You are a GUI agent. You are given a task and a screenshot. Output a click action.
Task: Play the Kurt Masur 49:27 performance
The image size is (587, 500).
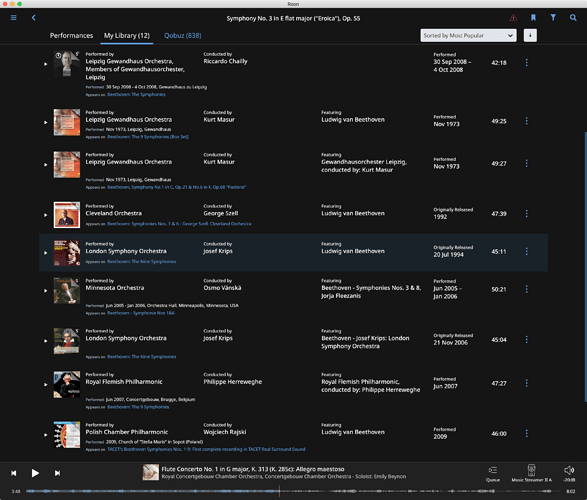click(x=46, y=165)
